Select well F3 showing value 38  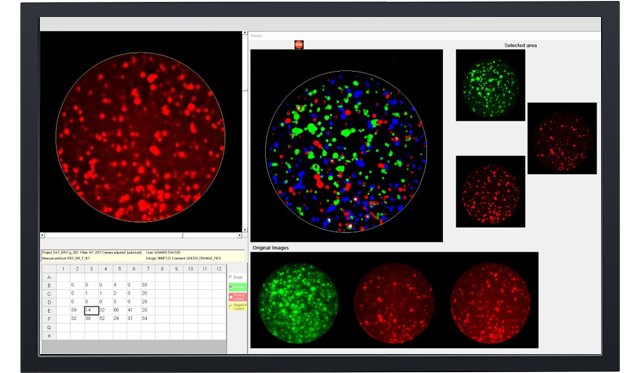pos(91,319)
